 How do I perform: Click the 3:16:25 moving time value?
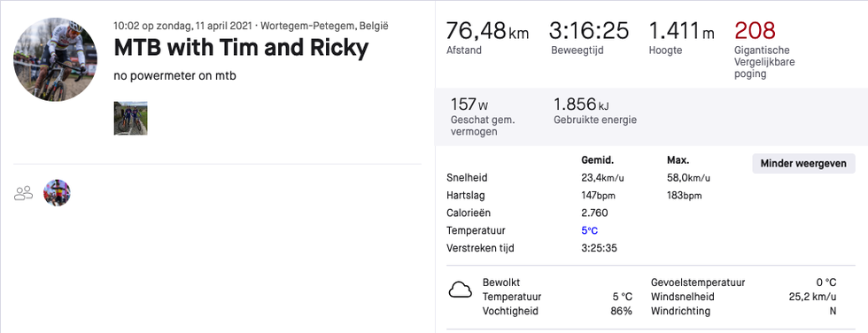point(589,31)
